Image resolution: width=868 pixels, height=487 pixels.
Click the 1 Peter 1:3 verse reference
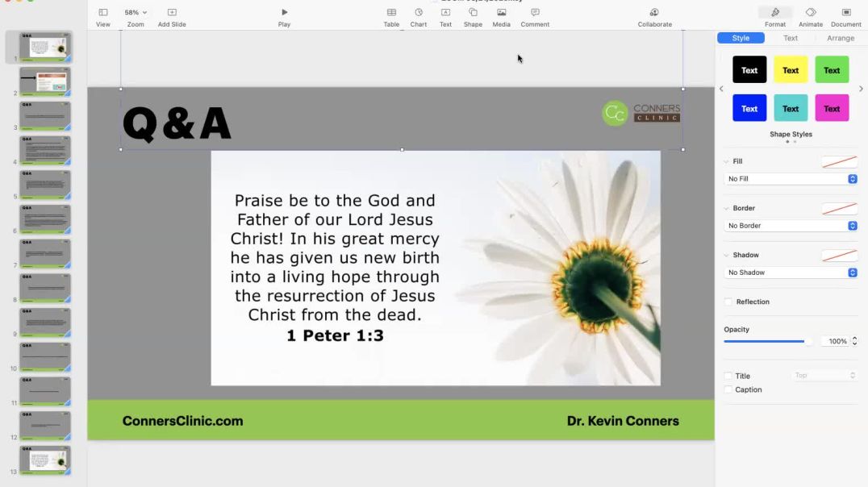tap(335, 335)
